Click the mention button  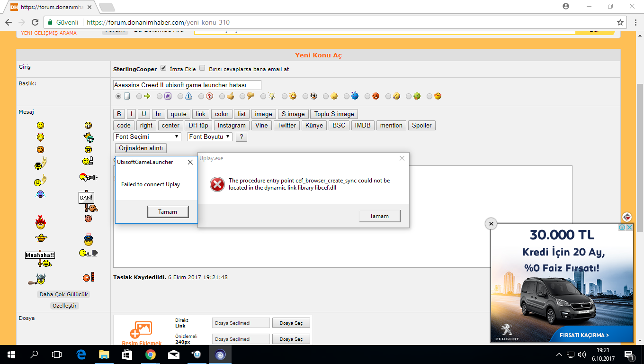tap(391, 125)
